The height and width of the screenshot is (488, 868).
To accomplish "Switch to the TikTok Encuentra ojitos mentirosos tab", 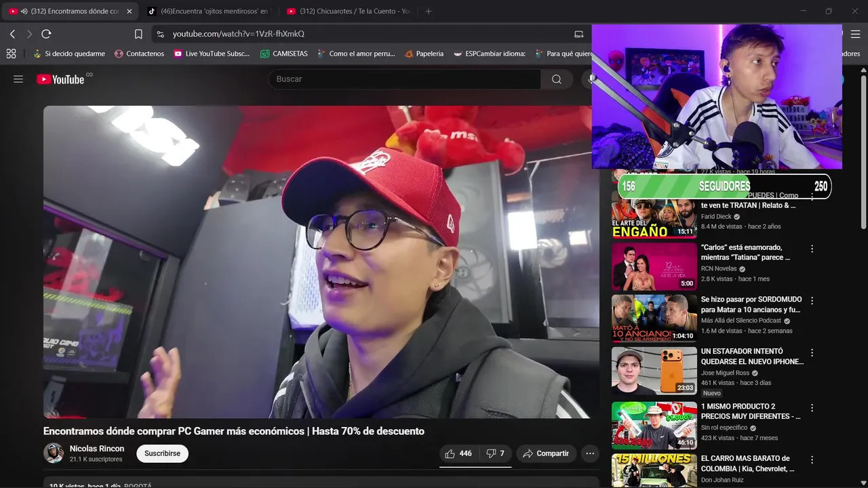I will pos(208,12).
